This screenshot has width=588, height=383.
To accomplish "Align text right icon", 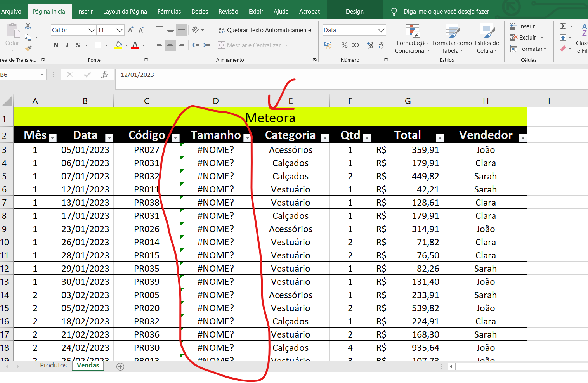I will [181, 45].
